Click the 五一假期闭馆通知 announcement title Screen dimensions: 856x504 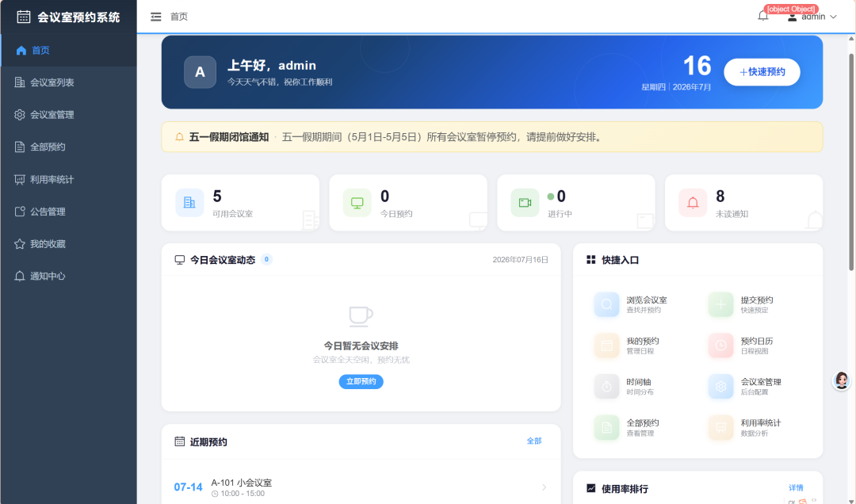(229, 137)
